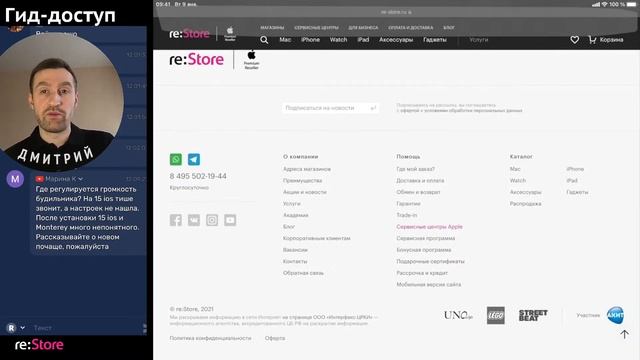The image size is (640, 360).
Task: Open Telegram chat icon in footer
Action: [194, 159]
